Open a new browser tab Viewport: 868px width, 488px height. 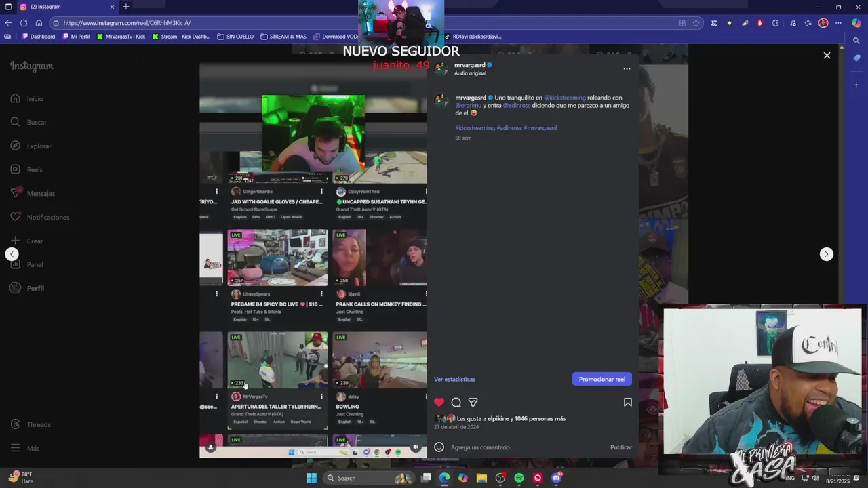pyautogui.click(x=125, y=7)
